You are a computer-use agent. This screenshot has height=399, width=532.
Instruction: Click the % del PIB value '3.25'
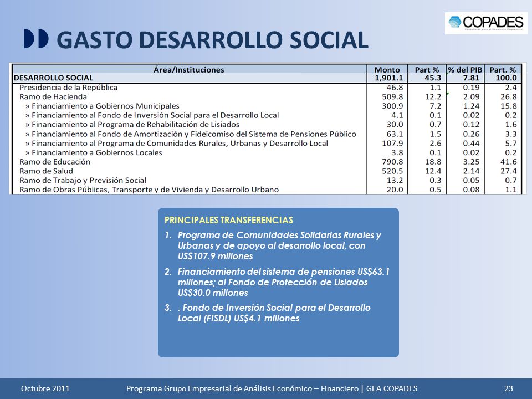[x=471, y=162]
